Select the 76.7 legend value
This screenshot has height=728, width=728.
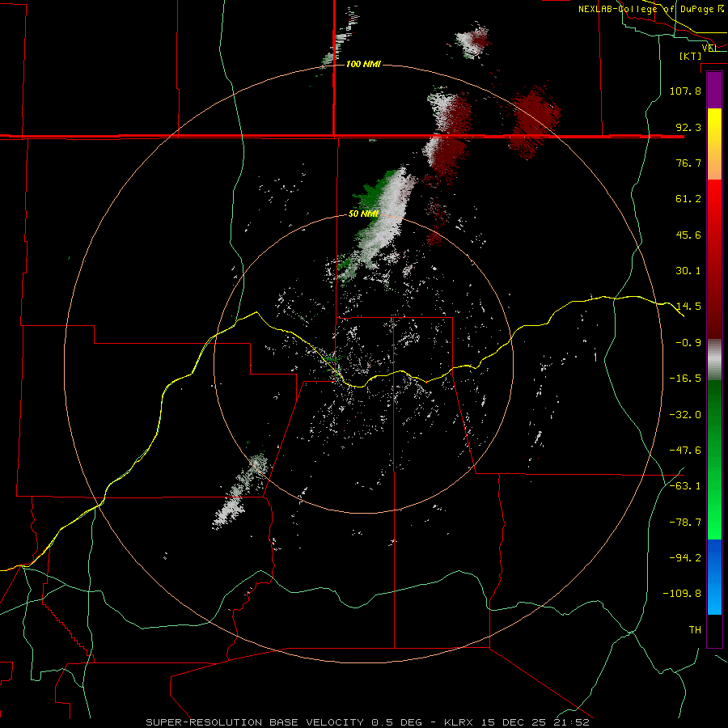coord(688,163)
